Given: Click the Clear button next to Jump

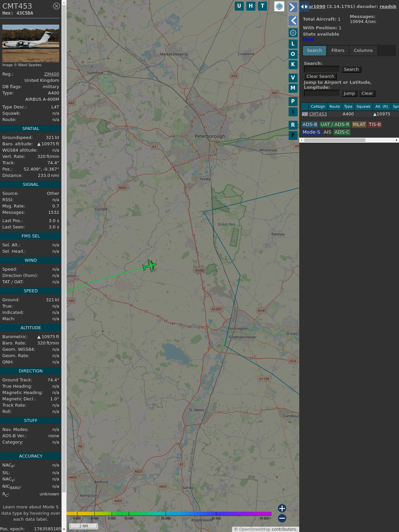Looking at the screenshot, I should [x=367, y=93].
